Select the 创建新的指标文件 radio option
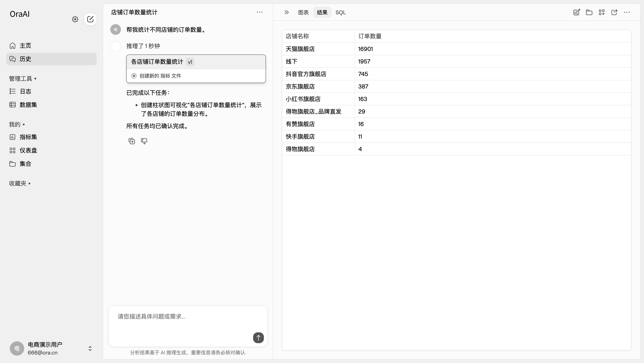This screenshot has height=363, width=644. tap(134, 76)
